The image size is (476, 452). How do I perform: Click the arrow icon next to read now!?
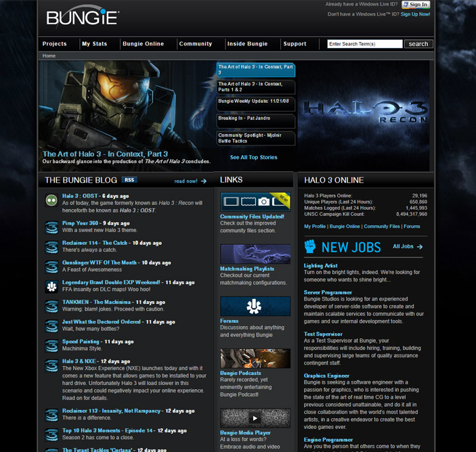[204, 181]
